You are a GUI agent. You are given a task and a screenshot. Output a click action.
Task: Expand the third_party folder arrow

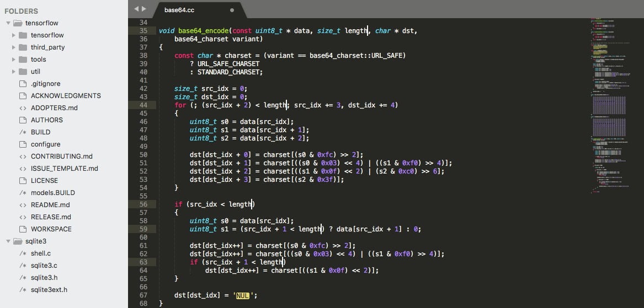[14, 47]
